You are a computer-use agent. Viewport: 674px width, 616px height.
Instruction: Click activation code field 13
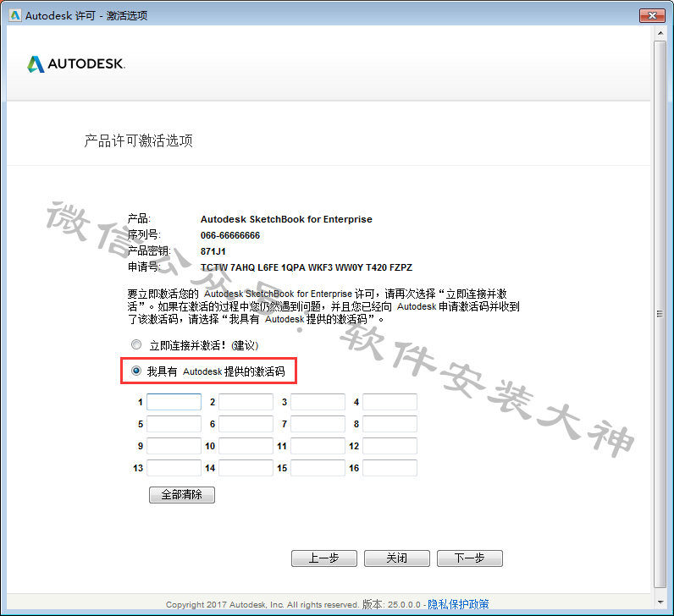coord(174,468)
